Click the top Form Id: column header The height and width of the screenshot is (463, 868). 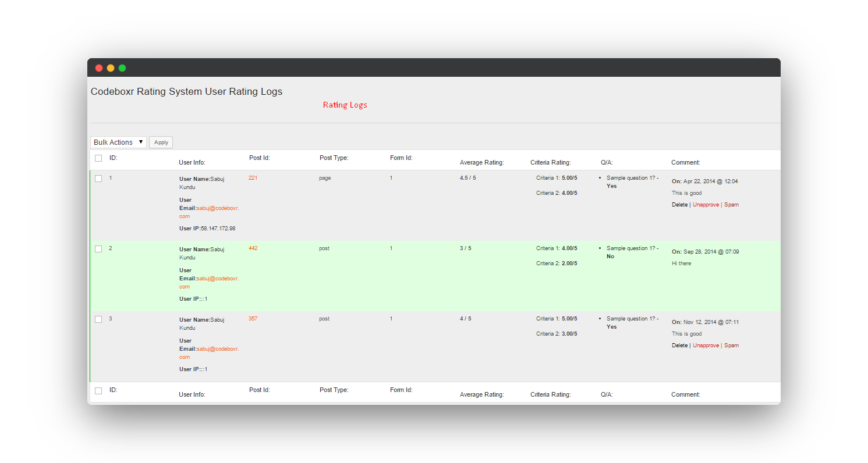[401, 158]
